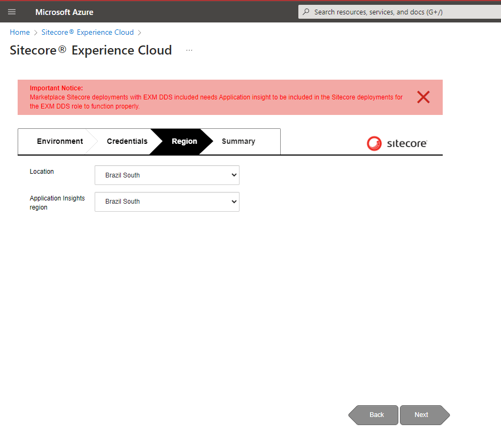Jump to the Summary step tab
Screen dimensions: 501x448
[238, 142]
